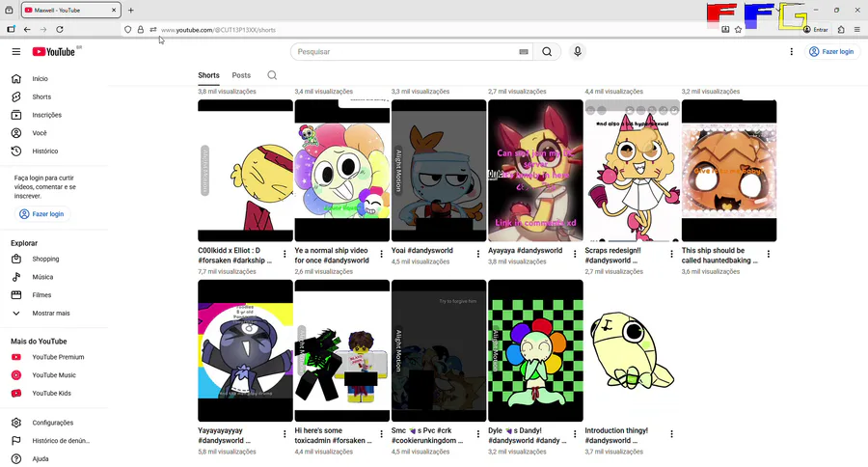This screenshot has width=868, height=467.
Task: Open This ship should be called hauntedbaking title
Action: (x=719, y=256)
